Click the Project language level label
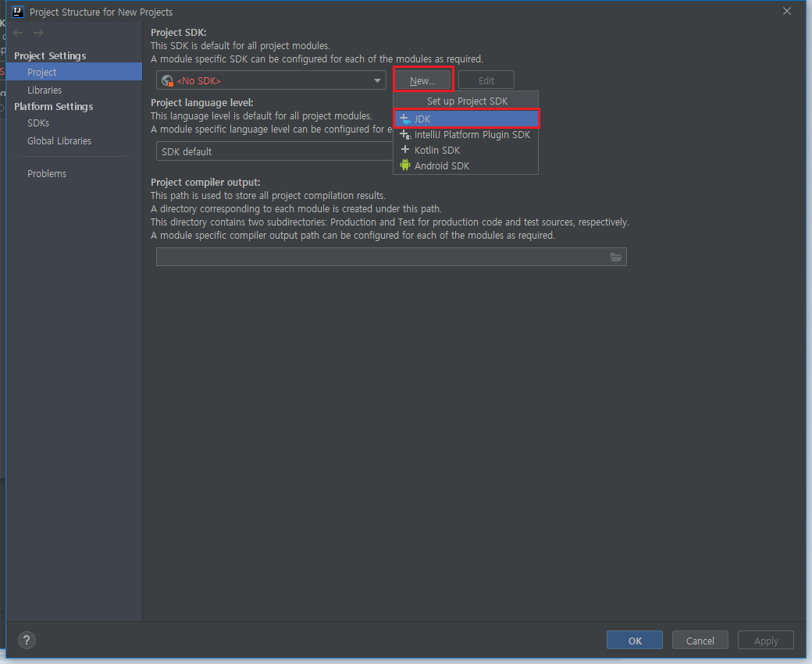 point(202,102)
